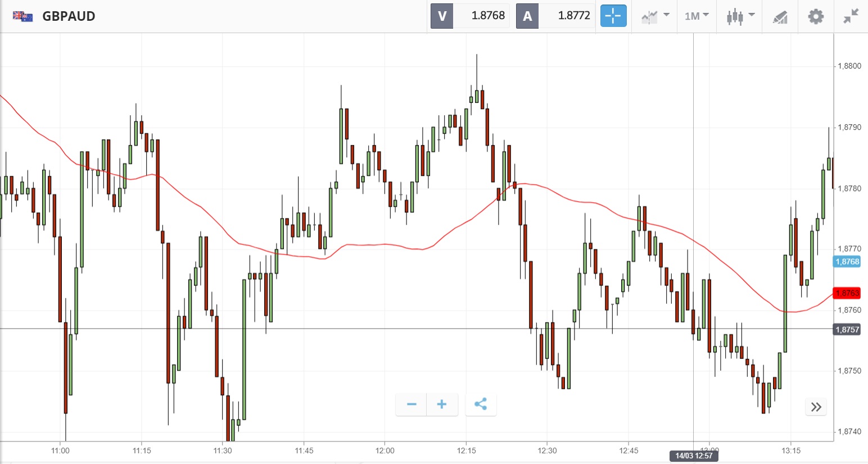This screenshot has width=868, height=464.
Task: Zoom in with the plus button
Action: pos(442,404)
